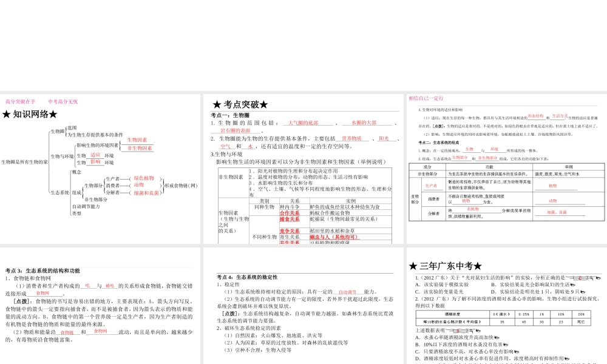The width and height of the screenshot is (607, 364).
Task: Click the pink header 相信自己一定行
Action: pos(426,98)
